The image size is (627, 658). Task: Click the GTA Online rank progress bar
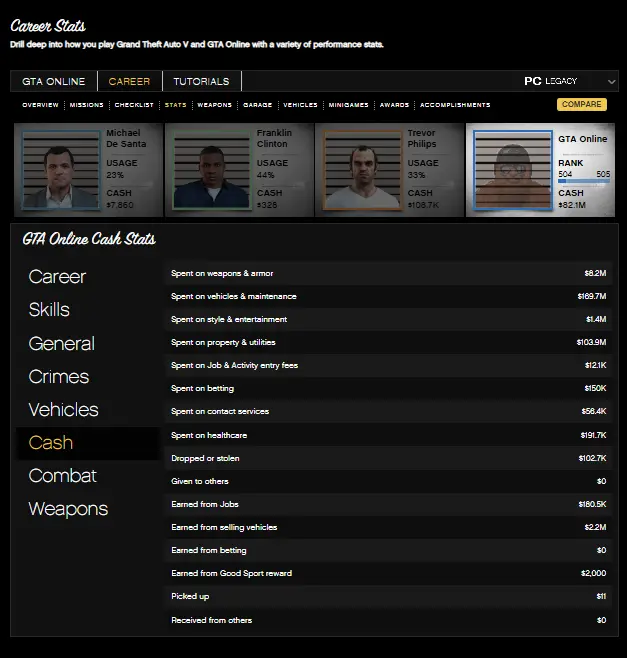(584, 181)
